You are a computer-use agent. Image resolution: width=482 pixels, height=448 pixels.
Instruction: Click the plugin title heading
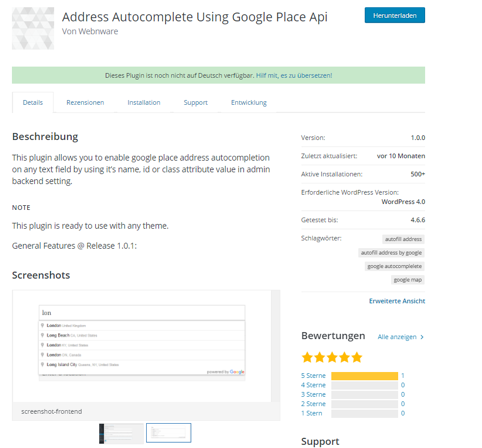(195, 17)
